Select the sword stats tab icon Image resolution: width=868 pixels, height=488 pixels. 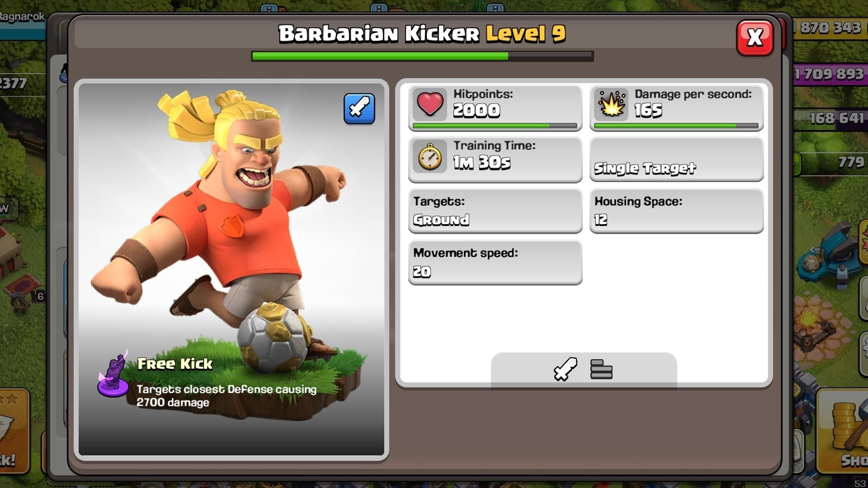click(565, 369)
